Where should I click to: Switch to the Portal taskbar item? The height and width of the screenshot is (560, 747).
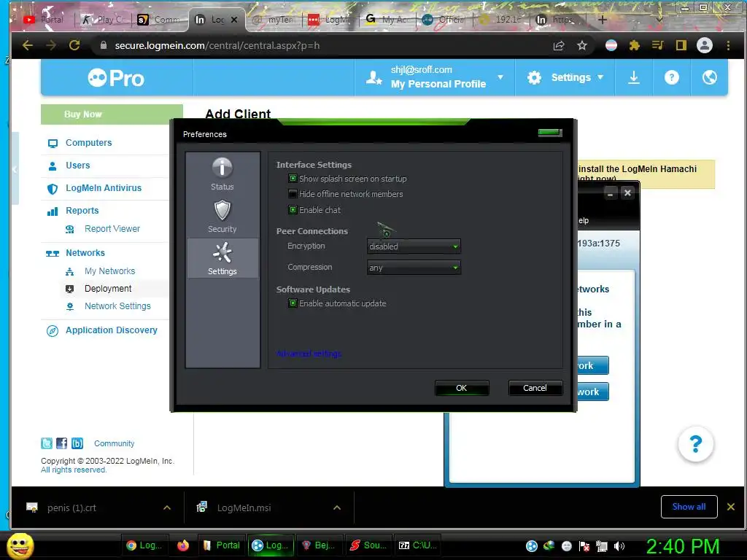coord(222,545)
